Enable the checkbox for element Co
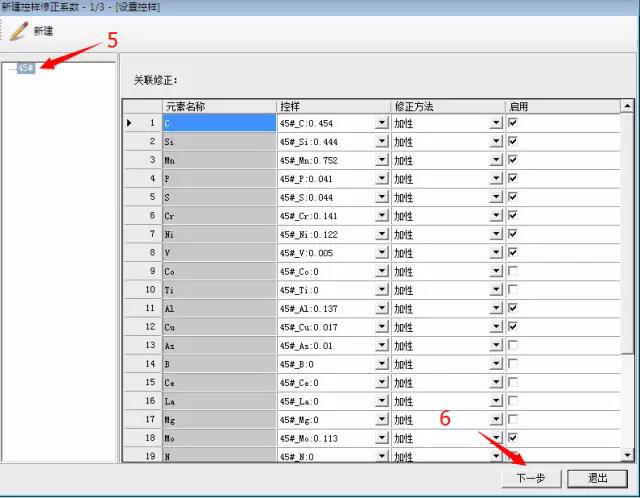 pos(513,271)
